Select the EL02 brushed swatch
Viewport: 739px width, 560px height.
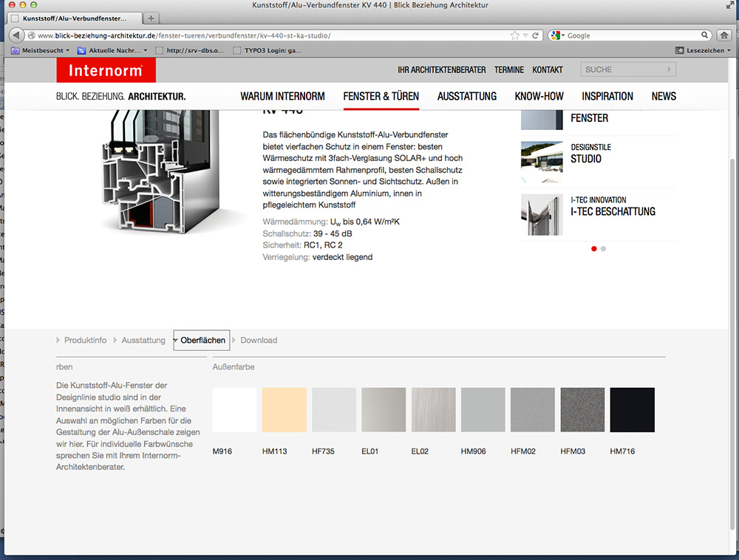point(434,410)
